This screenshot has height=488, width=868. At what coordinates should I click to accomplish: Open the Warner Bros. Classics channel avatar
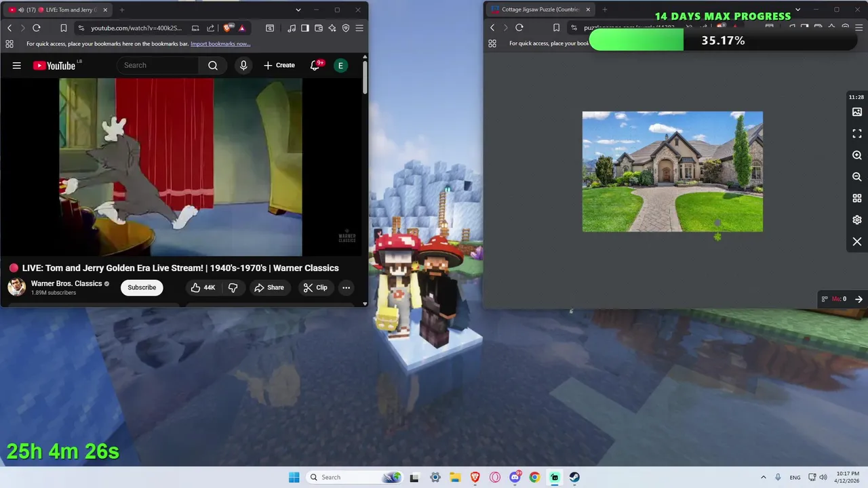coord(17,287)
